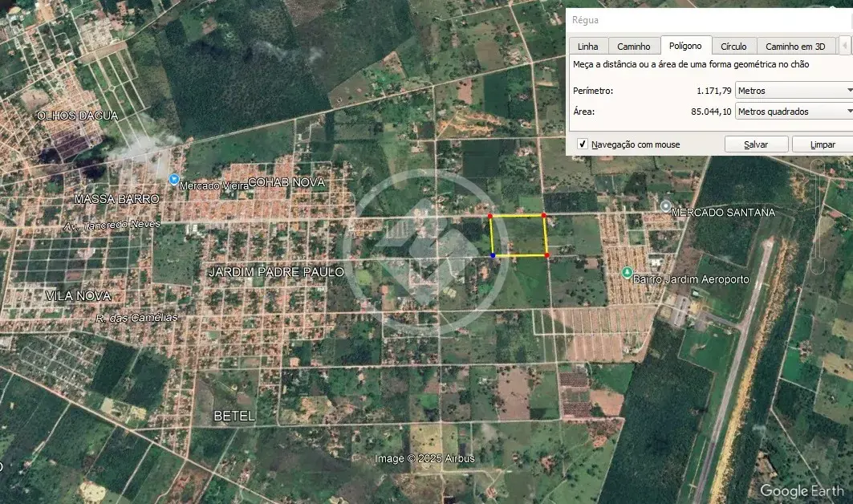853x504 pixels.
Task: Click the Bairro Jardim Aeroporto green pin
Action: (x=627, y=271)
